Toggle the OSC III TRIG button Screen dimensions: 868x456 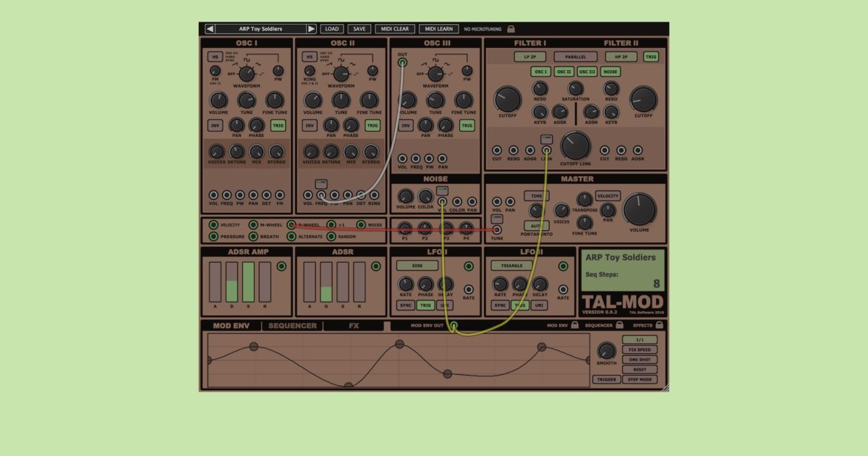point(467,125)
